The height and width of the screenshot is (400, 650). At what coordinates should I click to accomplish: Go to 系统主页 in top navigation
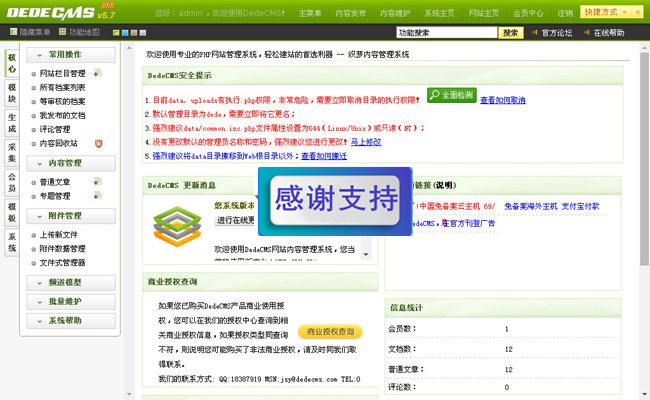439,13
